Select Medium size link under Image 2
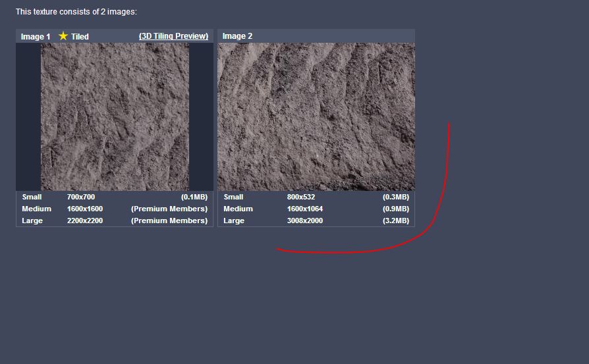The height and width of the screenshot is (364, 589). [238, 209]
